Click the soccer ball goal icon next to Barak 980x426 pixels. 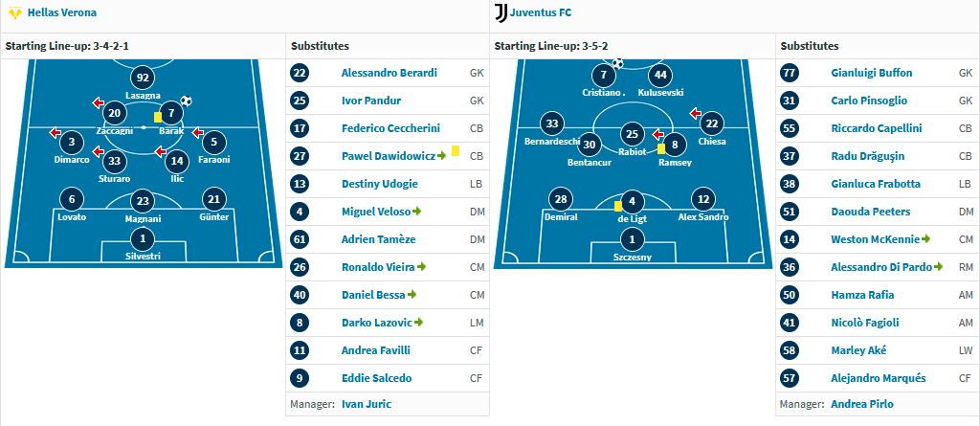click(x=186, y=101)
